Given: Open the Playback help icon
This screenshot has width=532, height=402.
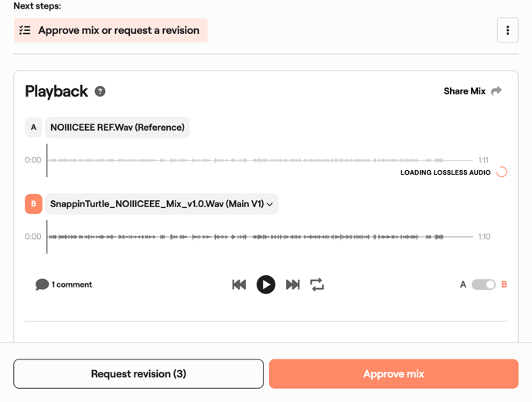Looking at the screenshot, I should coord(100,91).
